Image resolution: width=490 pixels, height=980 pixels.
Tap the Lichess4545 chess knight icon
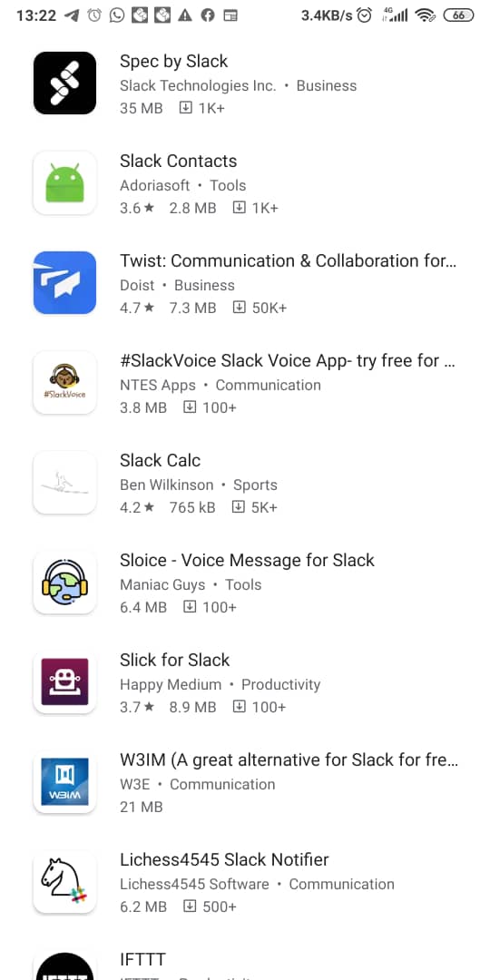64,881
